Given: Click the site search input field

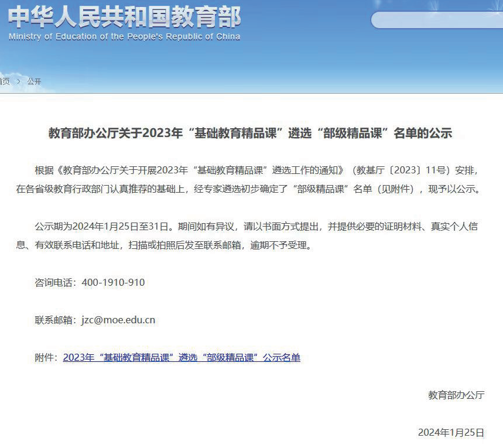Looking at the screenshot, I should pyautogui.click(x=437, y=20).
